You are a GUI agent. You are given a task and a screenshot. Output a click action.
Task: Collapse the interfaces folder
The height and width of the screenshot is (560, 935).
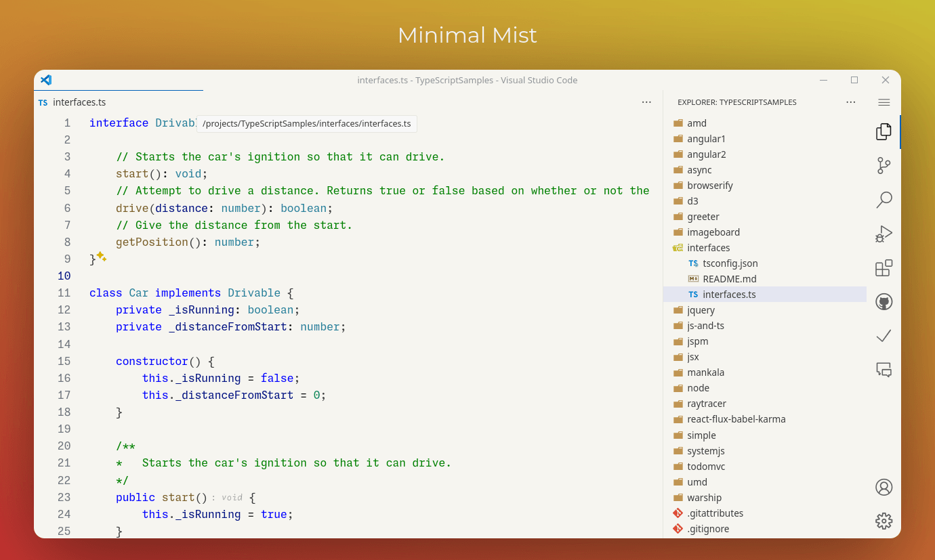(709, 247)
